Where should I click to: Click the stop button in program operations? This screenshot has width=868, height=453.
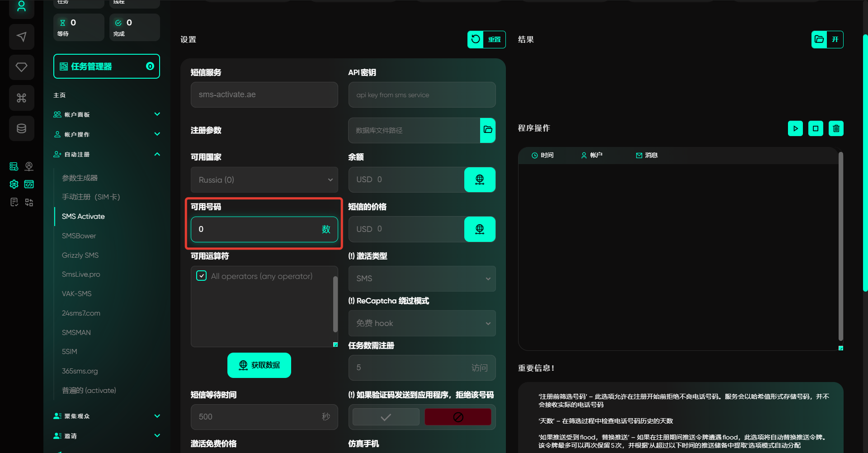pyautogui.click(x=816, y=128)
